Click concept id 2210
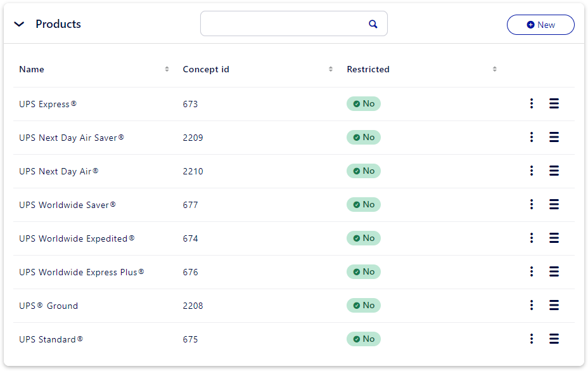Image resolution: width=588 pixels, height=371 pixels. point(193,171)
